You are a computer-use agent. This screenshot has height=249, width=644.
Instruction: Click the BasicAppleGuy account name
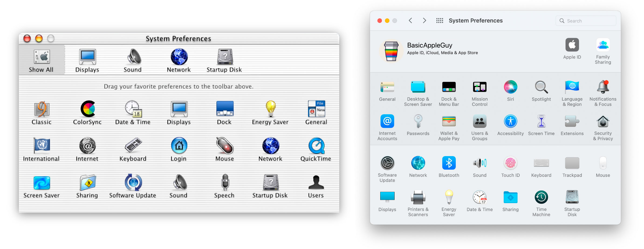pos(430,45)
